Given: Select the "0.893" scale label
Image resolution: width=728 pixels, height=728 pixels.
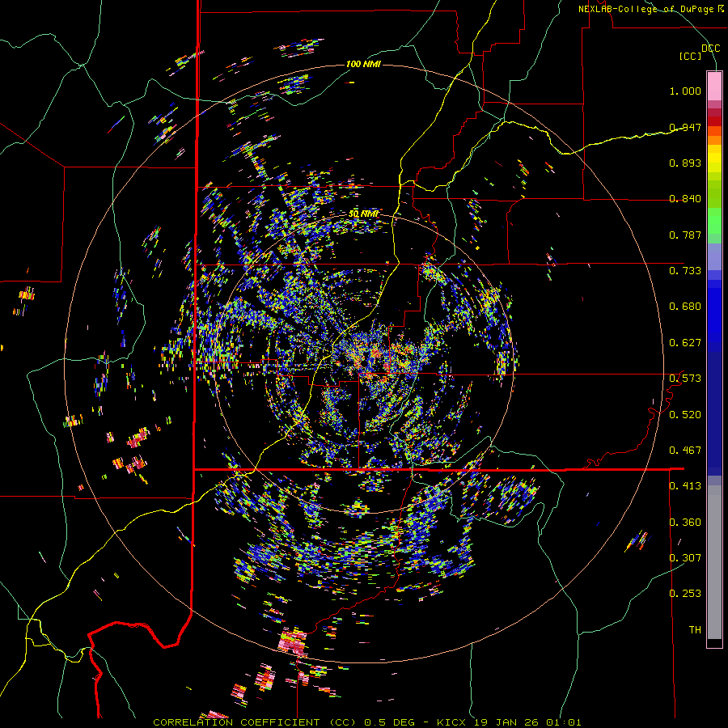Looking at the screenshot, I should tap(685, 163).
